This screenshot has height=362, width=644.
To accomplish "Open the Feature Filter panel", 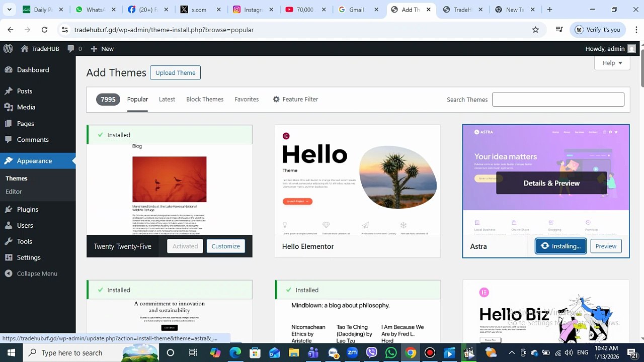I will coord(295,100).
